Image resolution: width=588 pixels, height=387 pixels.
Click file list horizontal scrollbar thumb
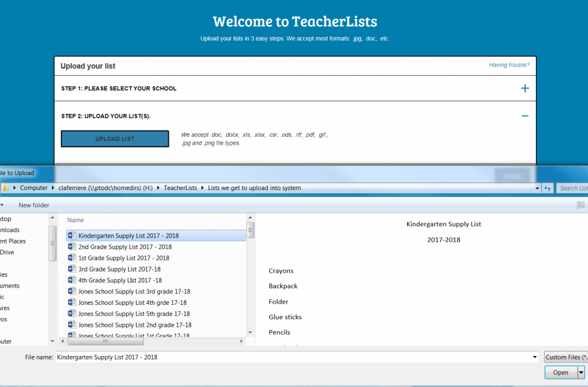[106, 341]
